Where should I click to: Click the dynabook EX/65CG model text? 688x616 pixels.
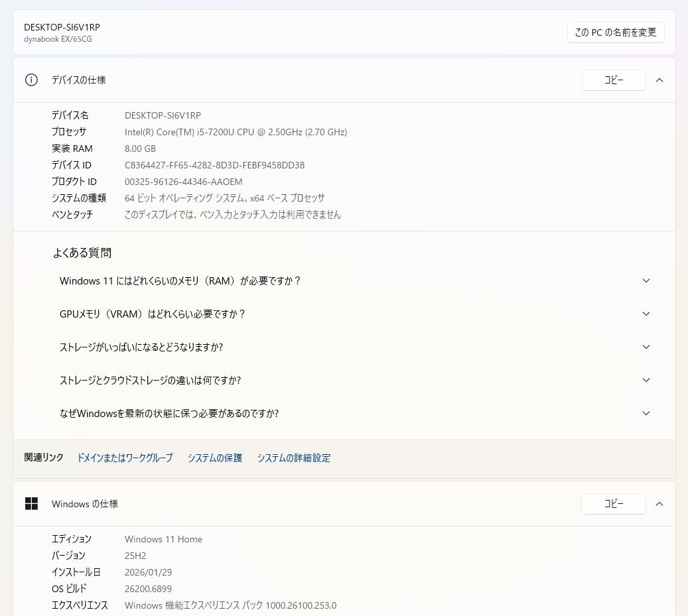tap(58, 39)
